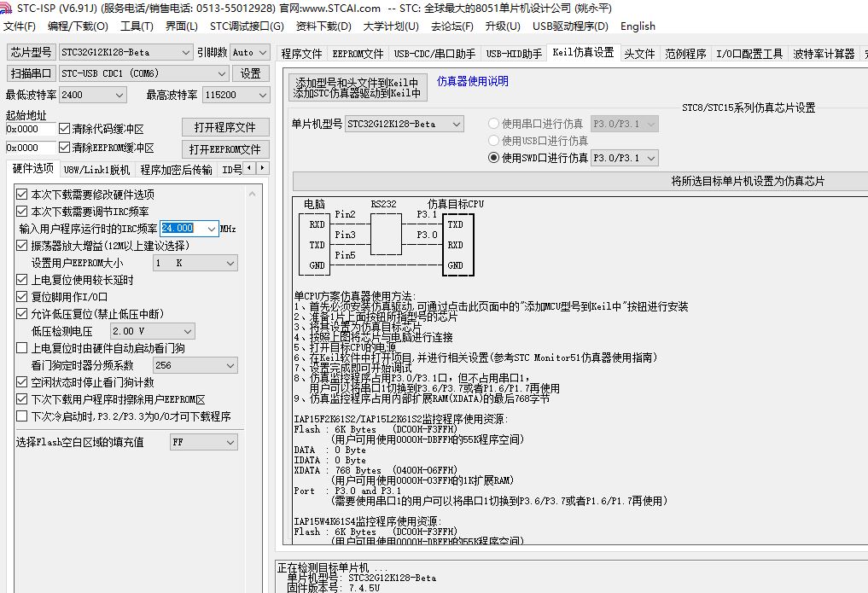The height and width of the screenshot is (593, 868).
Task: Toggle 允许低压复位 checkbox
Action: coord(21,314)
